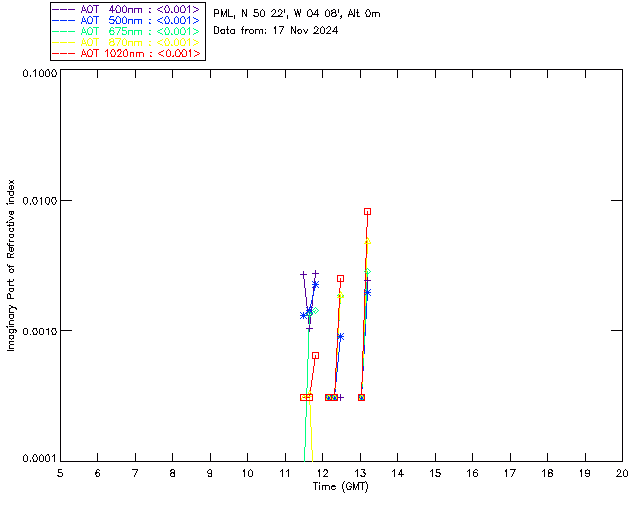Select the green dashed legend line sample
The image size is (640, 512).
64,31
